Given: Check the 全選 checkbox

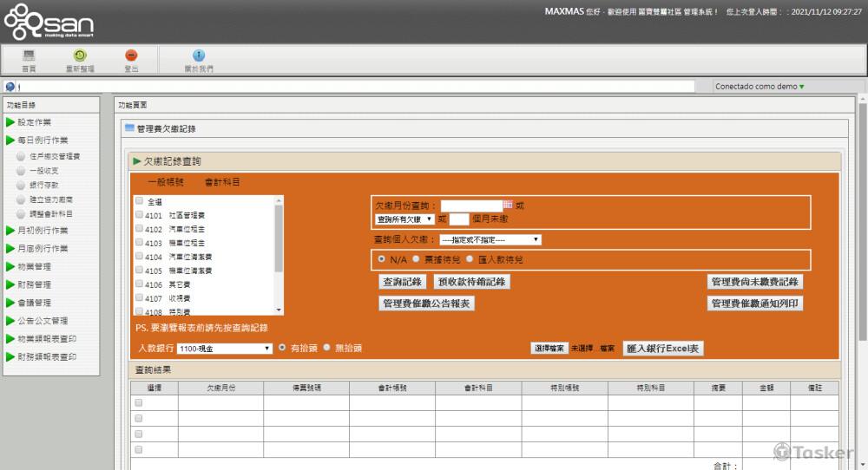Looking at the screenshot, I should [139, 201].
